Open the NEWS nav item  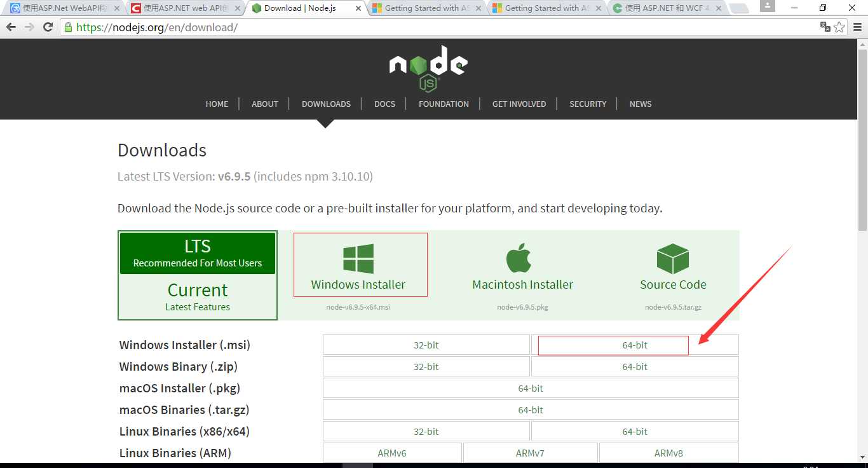(x=641, y=104)
